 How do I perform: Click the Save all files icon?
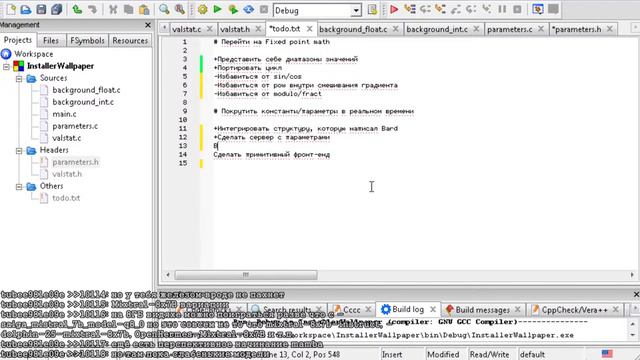56,9
